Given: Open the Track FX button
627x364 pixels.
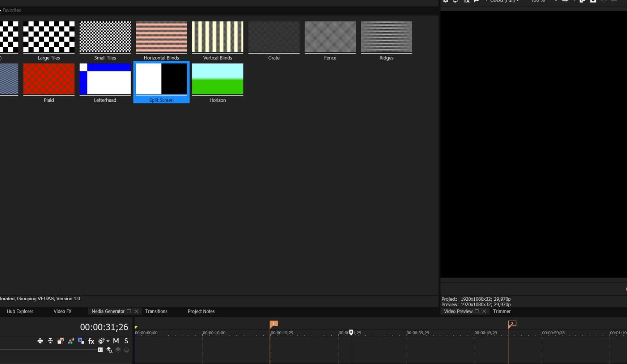Looking at the screenshot, I should pos(91,341).
